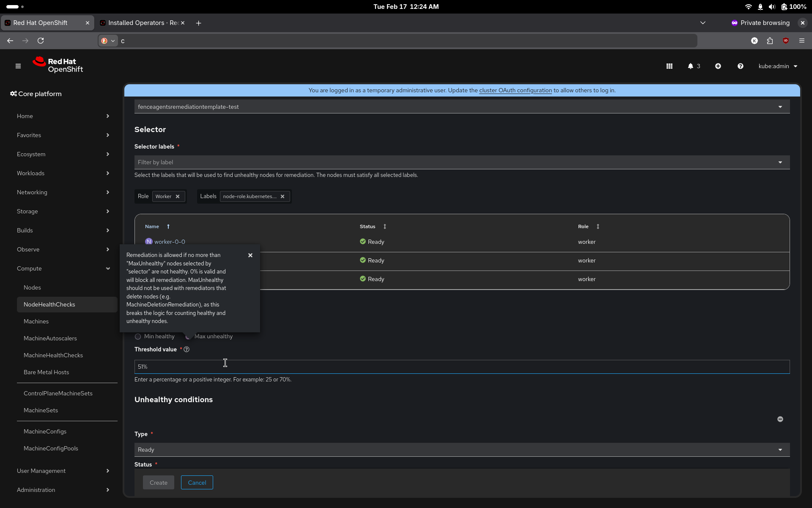Click the Threshold value input field
This screenshot has width=812, height=508.
point(462,367)
